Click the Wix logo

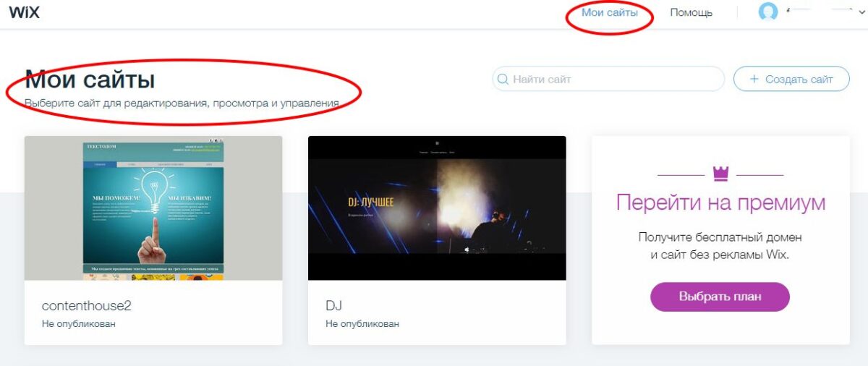click(24, 12)
